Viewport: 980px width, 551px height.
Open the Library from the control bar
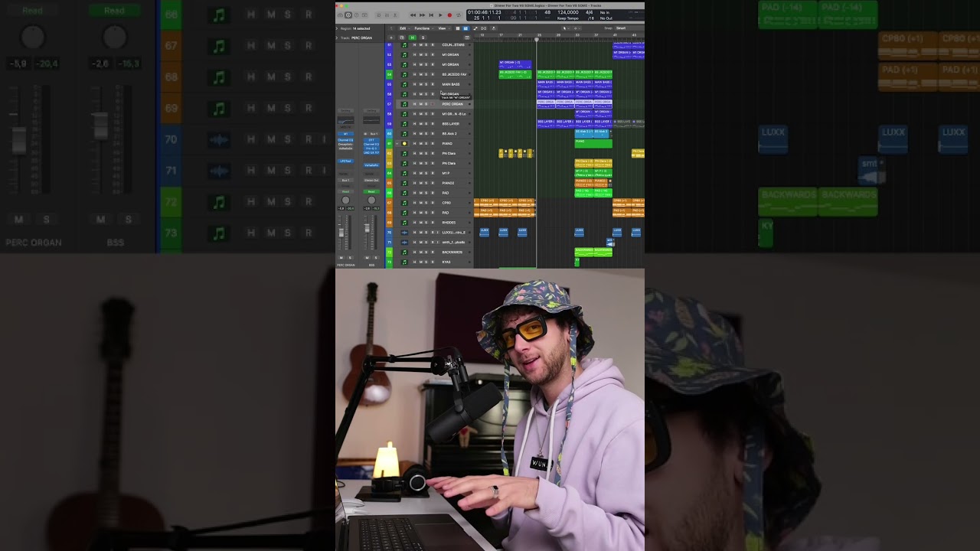point(340,15)
